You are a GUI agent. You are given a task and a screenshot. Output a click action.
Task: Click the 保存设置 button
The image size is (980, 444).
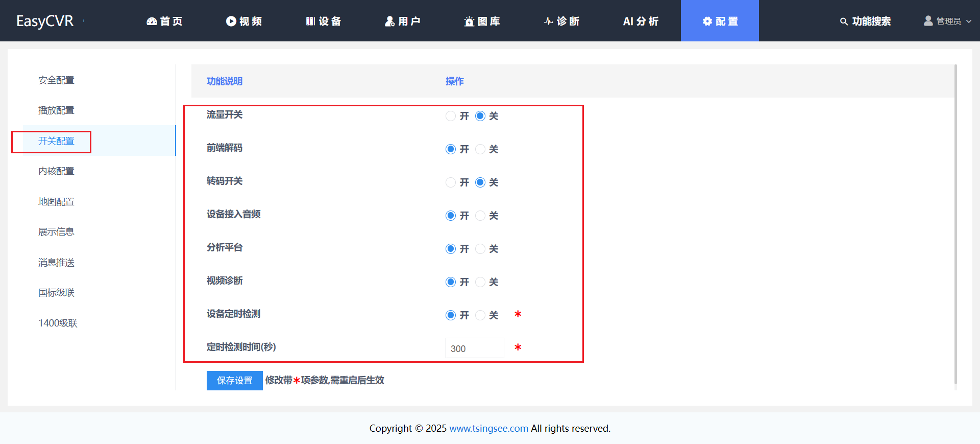pyautogui.click(x=235, y=381)
